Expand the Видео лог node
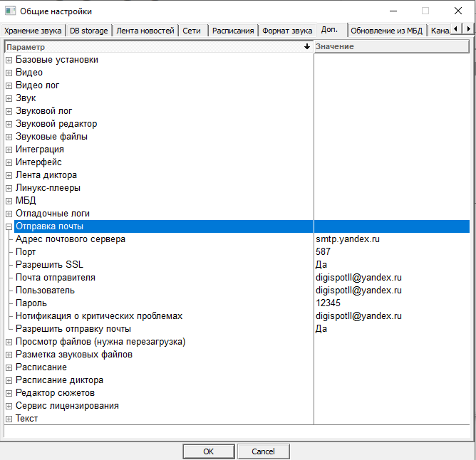Screen dimensions: 476x460 coord(9,85)
